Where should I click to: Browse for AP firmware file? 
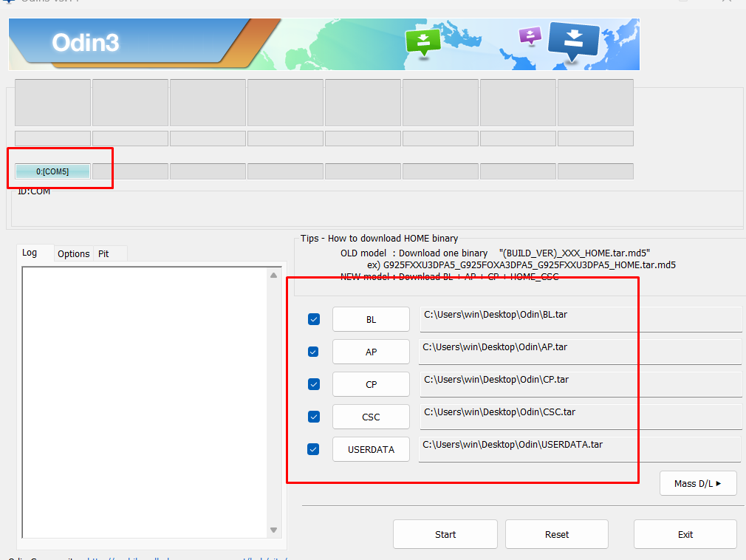[x=371, y=352]
